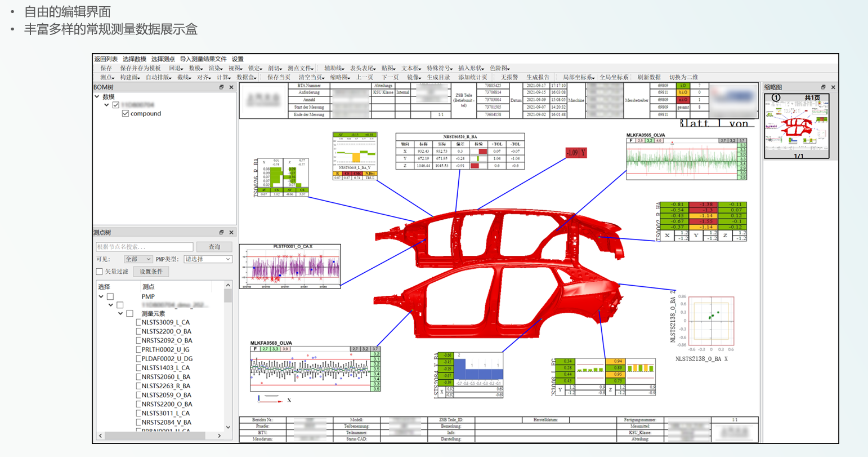Select the red -1.09 Y deviation label
The height and width of the screenshot is (457, 868).
(x=576, y=153)
